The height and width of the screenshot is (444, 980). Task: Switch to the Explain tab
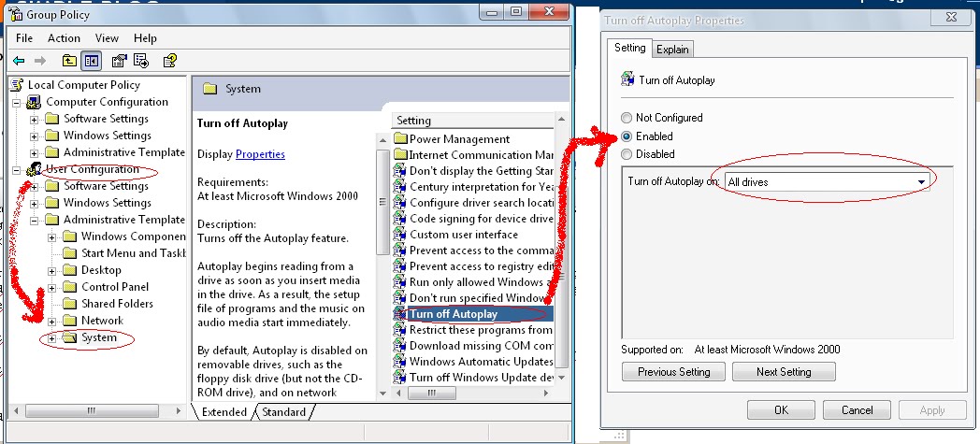[672, 50]
